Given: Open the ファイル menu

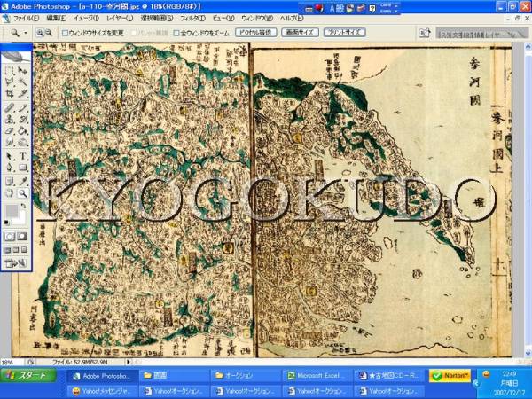Looking at the screenshot, I should tap(26, 19).
